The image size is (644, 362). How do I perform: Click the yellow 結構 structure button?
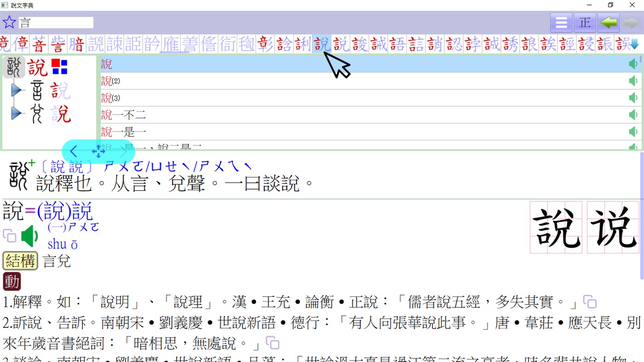click(20, 260)
